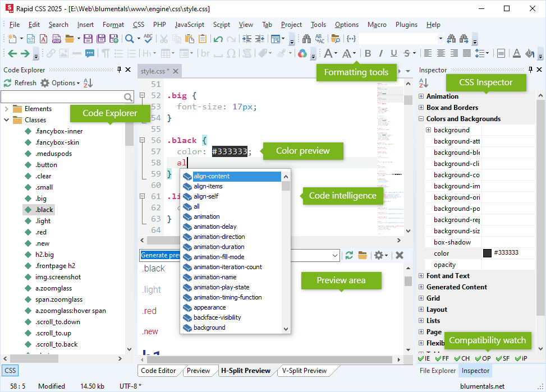546x392 pixels.
Task: Select the Spell Check icon
Action: click(148, 38)
